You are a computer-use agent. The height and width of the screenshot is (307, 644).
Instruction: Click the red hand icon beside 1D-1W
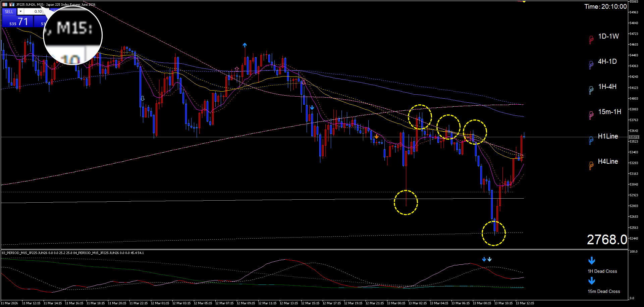(591, 40)
